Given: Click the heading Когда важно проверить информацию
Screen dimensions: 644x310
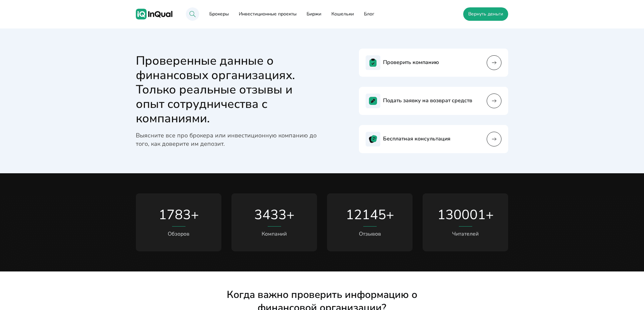Looking at the screenshot, I should (x=322, y=300).
